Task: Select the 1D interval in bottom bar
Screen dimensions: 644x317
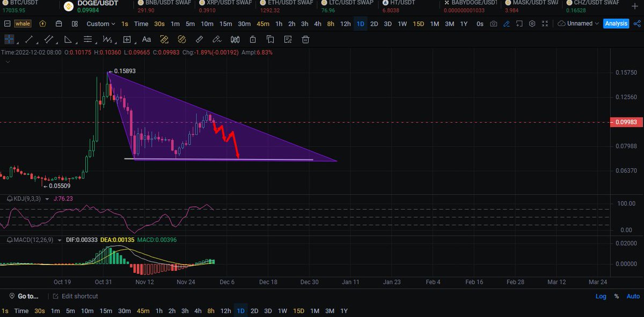Action: point(241,311)
